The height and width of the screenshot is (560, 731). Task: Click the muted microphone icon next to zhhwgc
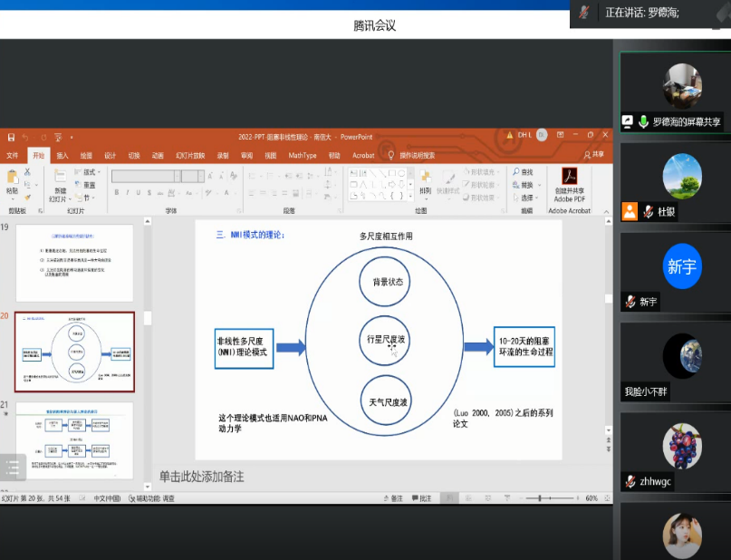click(x=630, y=481)
